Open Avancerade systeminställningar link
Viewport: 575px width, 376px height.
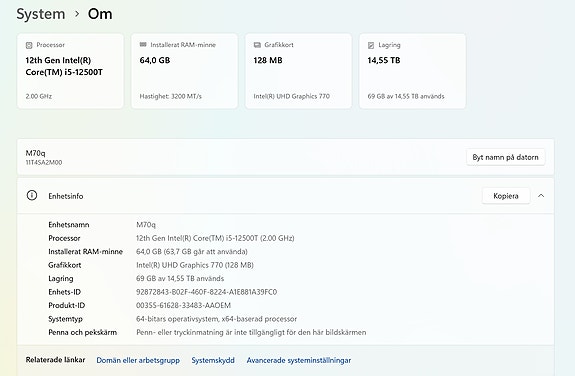pos(299,360)
